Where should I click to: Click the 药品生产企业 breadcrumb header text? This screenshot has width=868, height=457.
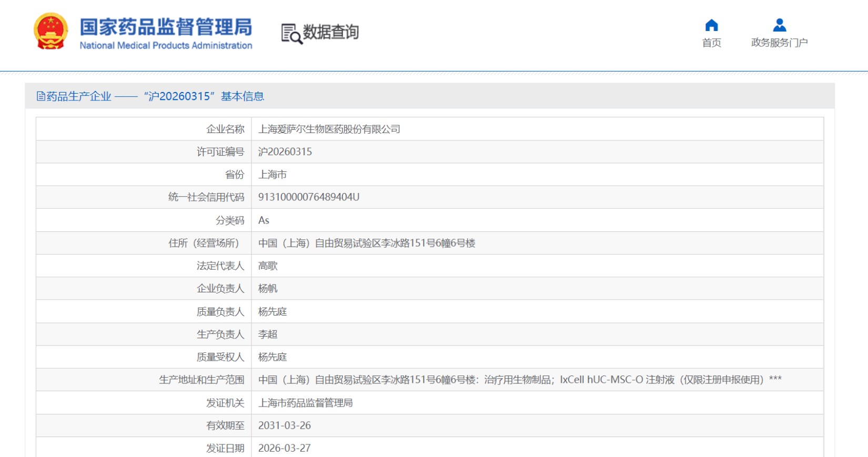click(x=79, y=96)
